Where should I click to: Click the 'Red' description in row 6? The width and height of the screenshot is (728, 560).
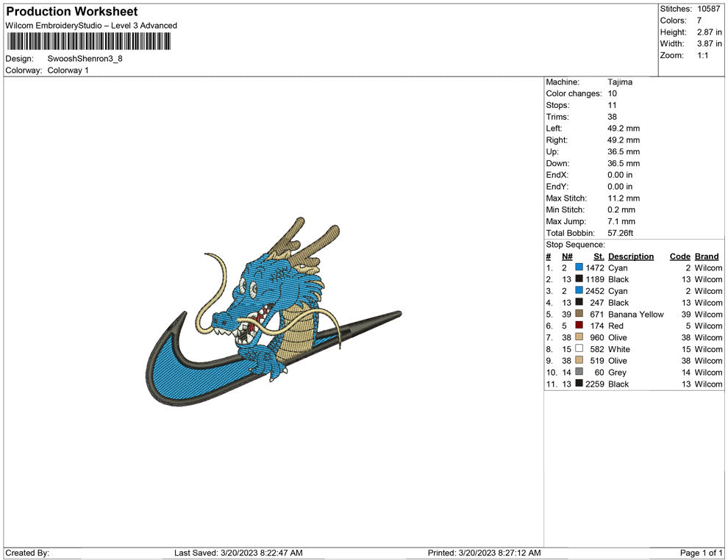(x=615, y=326)
